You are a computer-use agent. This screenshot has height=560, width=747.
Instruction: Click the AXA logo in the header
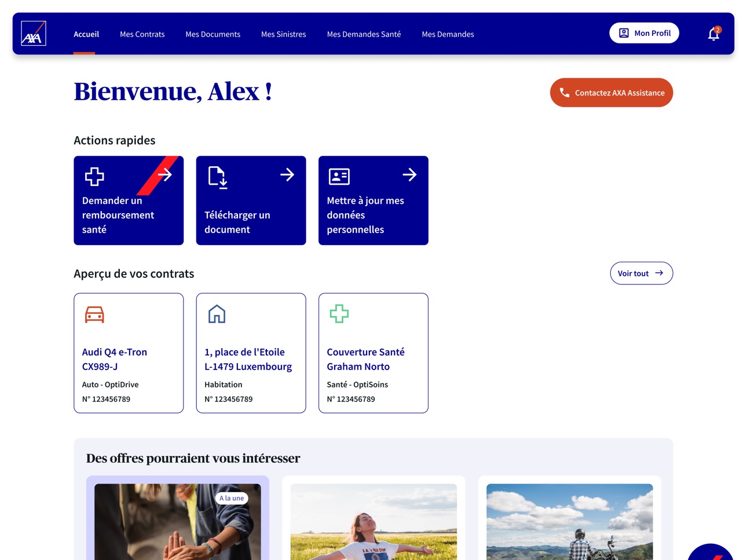[x=34, y=34]
